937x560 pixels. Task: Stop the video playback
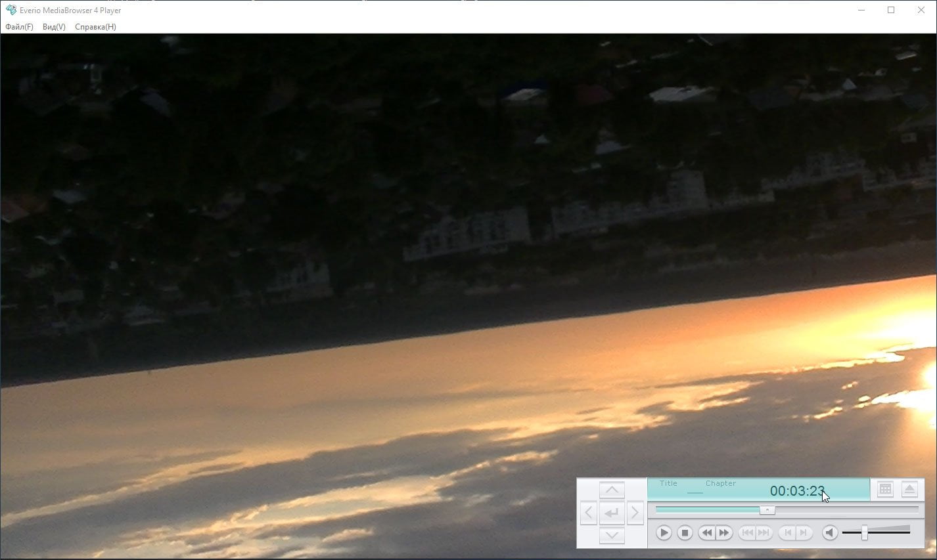tap(685, 533)
